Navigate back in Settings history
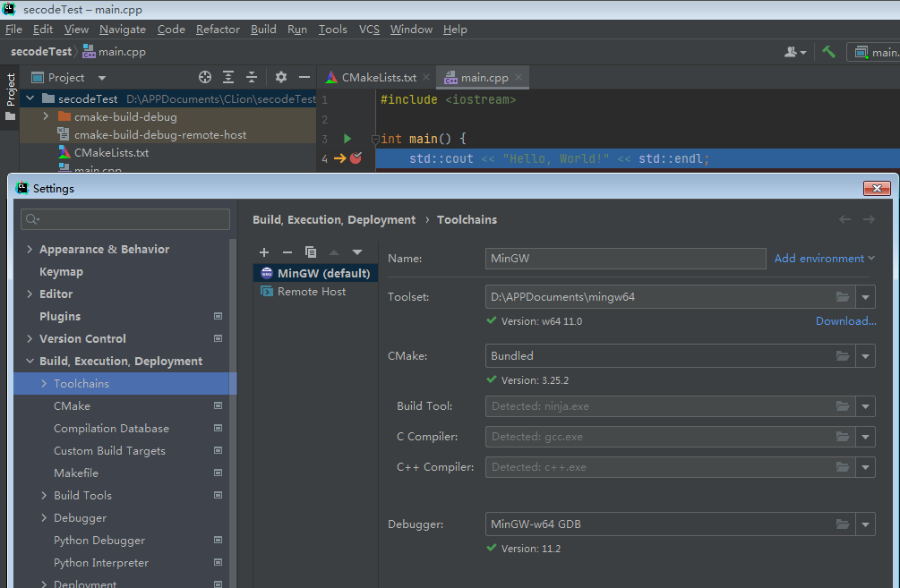900x588 pixels. [x=844, y=219]
